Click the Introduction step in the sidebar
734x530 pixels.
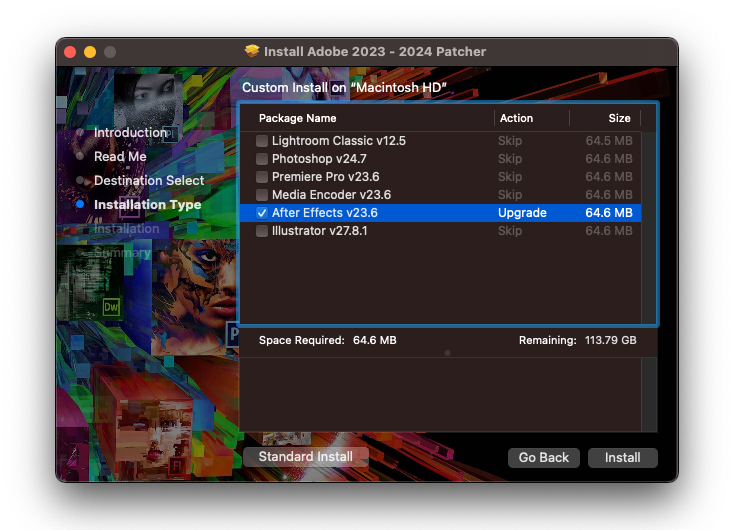coord(130,132)
